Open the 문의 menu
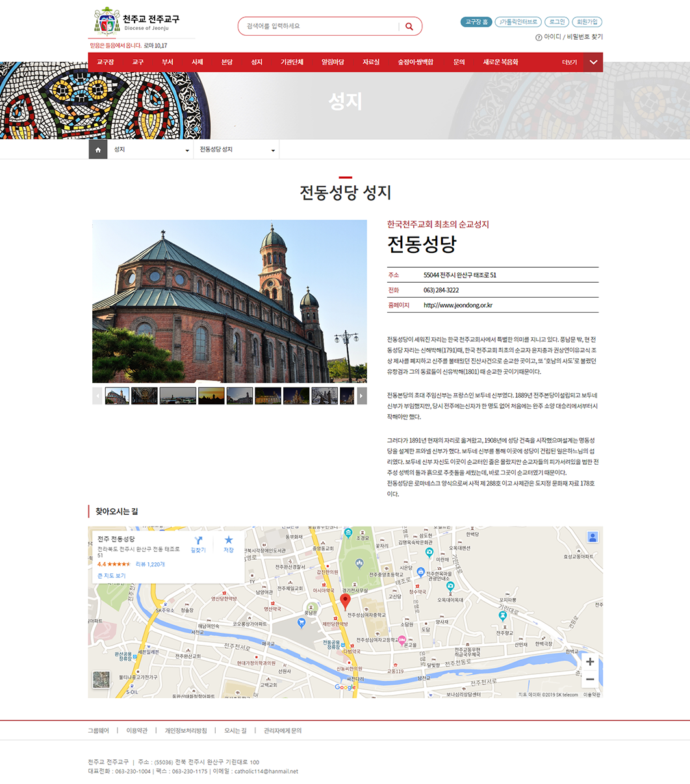690x784 pixels. pos(459,62)
